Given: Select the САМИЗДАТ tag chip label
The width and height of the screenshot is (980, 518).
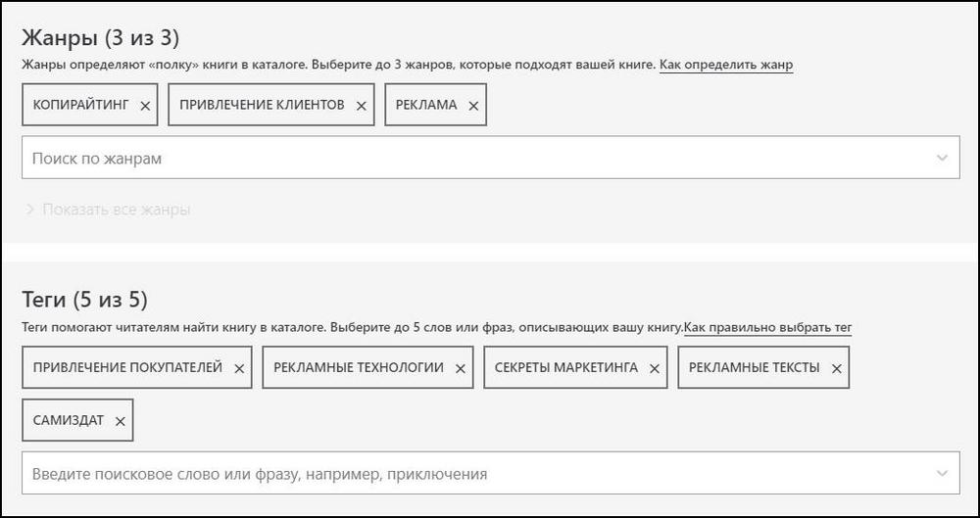Looking at the screenshot, I should (67, 420).
